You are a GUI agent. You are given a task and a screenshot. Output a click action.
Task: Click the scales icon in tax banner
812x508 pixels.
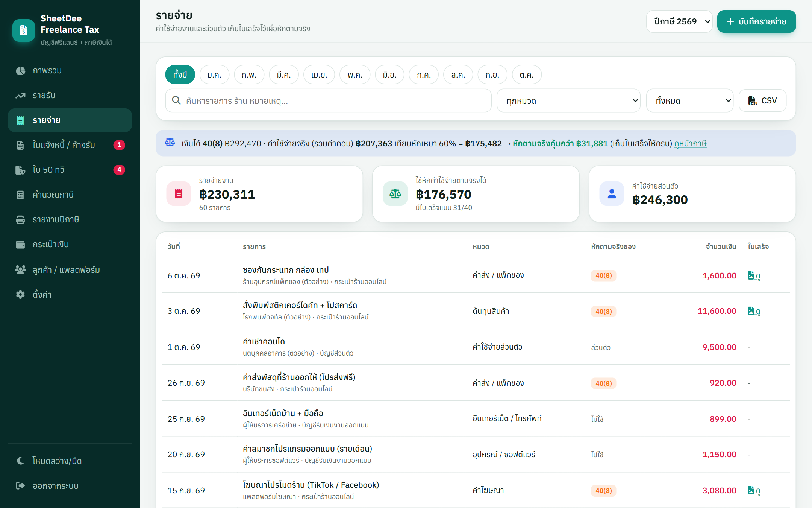coord(170,143)
